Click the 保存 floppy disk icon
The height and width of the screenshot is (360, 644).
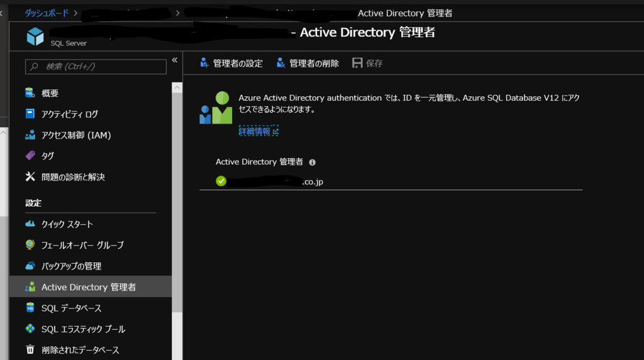point(357,62)
